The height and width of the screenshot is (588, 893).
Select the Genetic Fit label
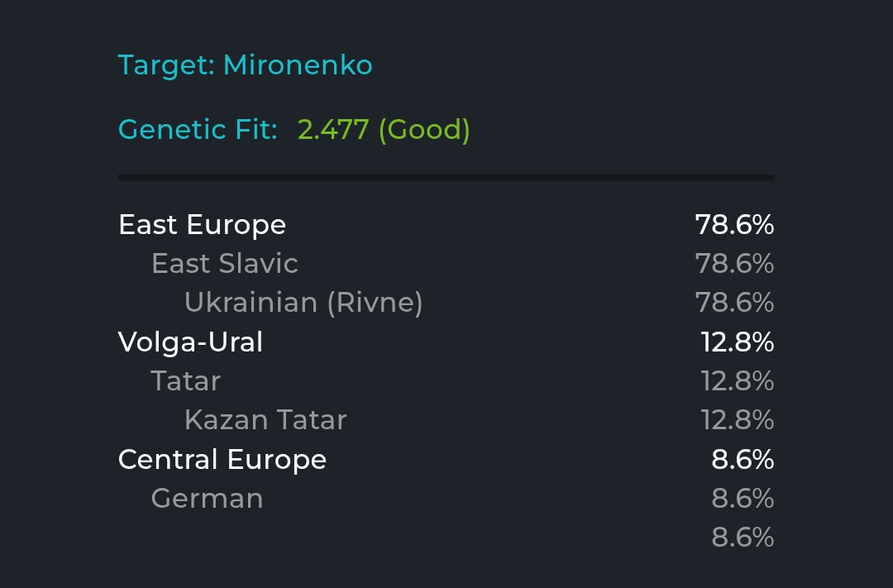click(198, 129)
